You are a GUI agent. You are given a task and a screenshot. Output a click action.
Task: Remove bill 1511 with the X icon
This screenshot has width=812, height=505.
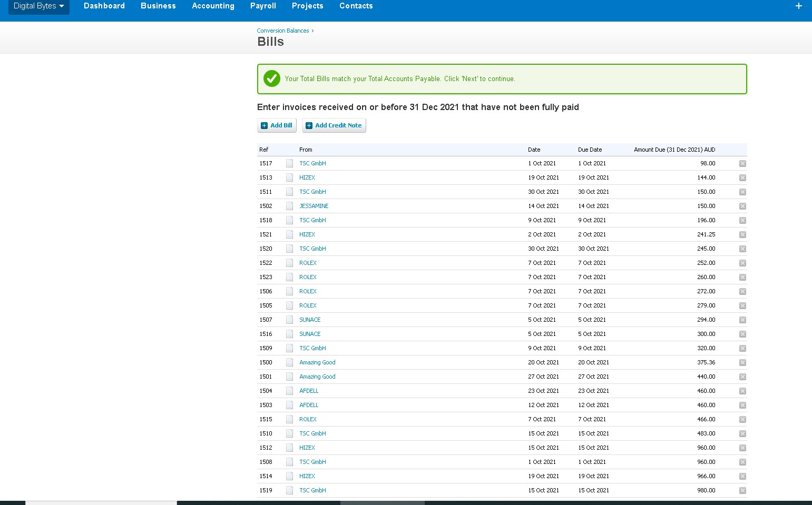pyautogui.click(x=742, y=192)
